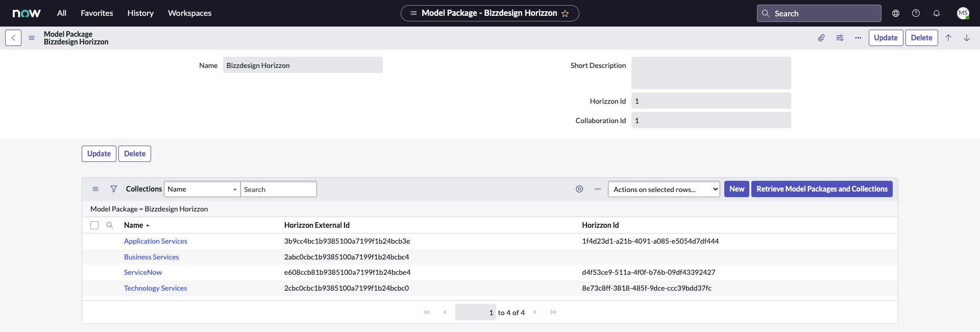The width and height of the screenshot is (980, 332).
Task: Open the Collections list hamburger menu
Action: [x=95, y=189]
